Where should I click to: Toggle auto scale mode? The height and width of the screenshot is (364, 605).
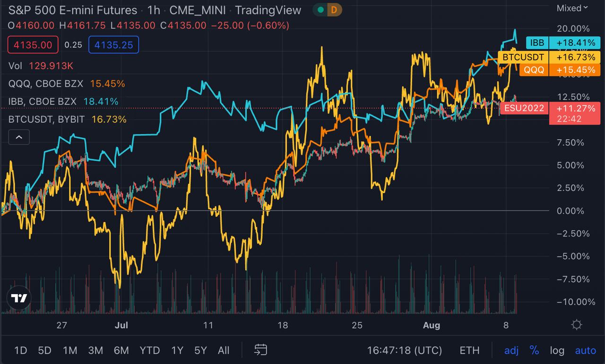pyautogui.click(x=585, y=350)
